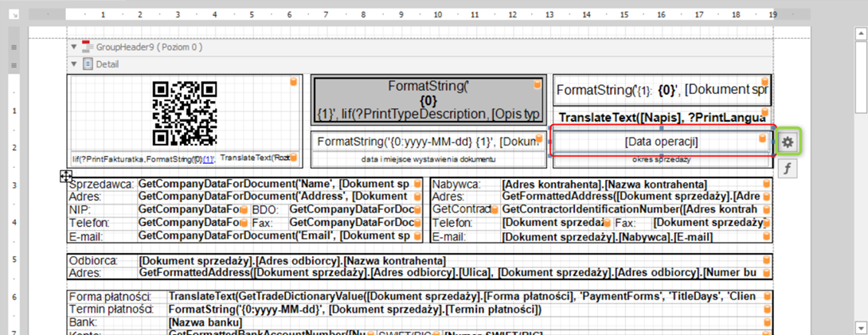Collapse the GroupHeader9 band
Image resolution: width=868 pixels, height=335 pixels.
pos(75,48)
